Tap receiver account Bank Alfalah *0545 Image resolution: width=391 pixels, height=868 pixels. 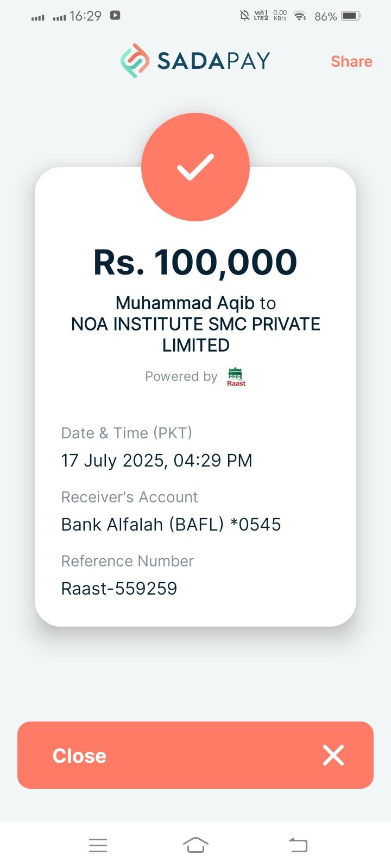171,524
